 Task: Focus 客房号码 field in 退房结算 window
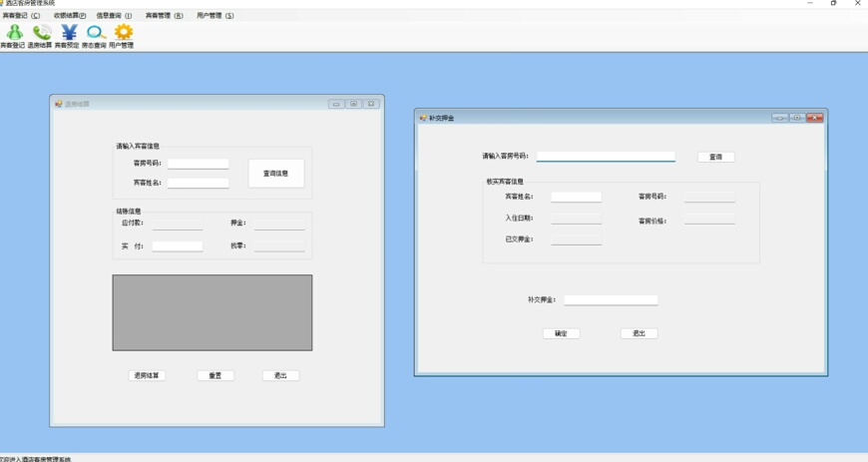tap(199, 164)
